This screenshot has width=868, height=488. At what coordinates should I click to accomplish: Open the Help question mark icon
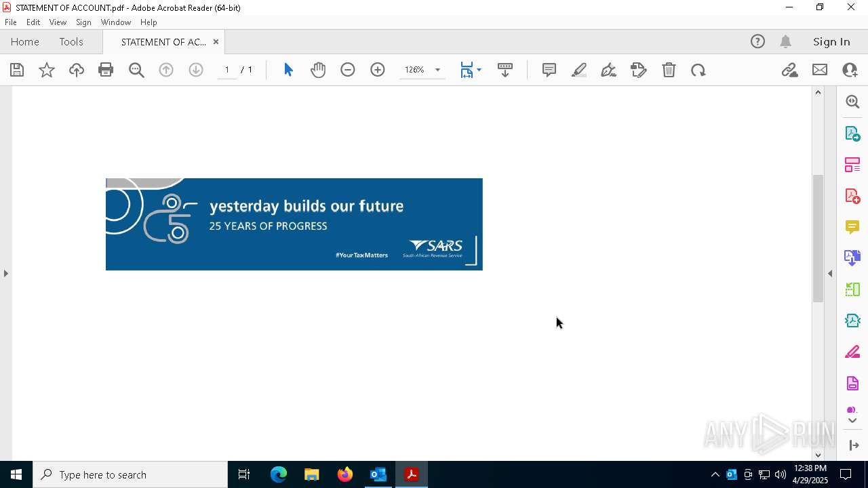coord(757,42)
